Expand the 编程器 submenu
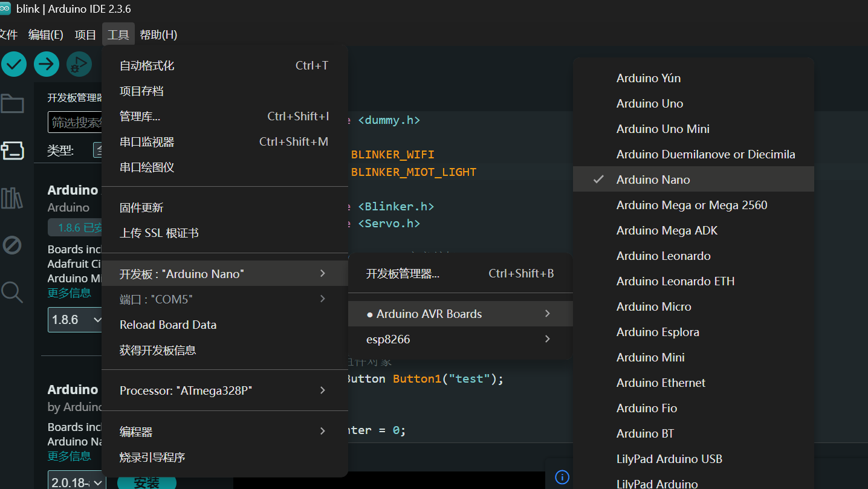 pyautogui.click(x=225, y=432)
